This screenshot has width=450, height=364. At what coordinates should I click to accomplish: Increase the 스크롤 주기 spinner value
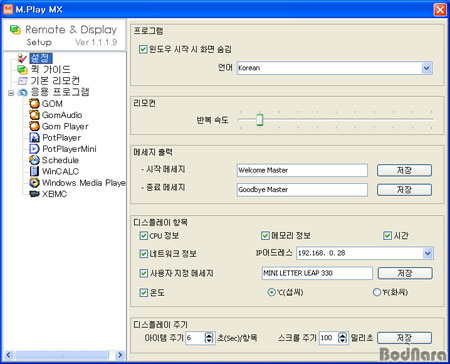(343, 335)
